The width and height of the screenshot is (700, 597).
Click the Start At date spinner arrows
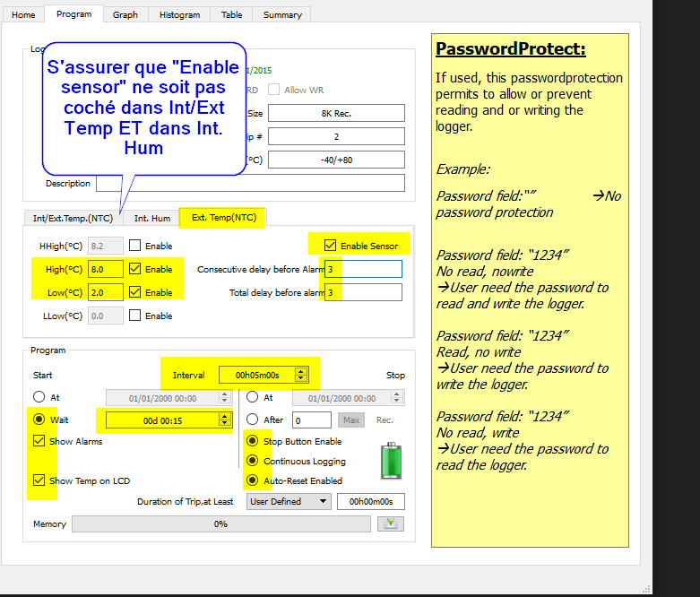(225, 397)
